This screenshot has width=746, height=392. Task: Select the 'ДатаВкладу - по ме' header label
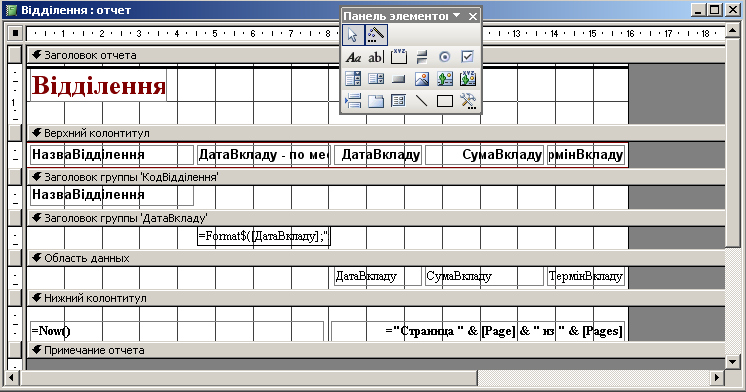pyautogui.click(x=264, y=155)
